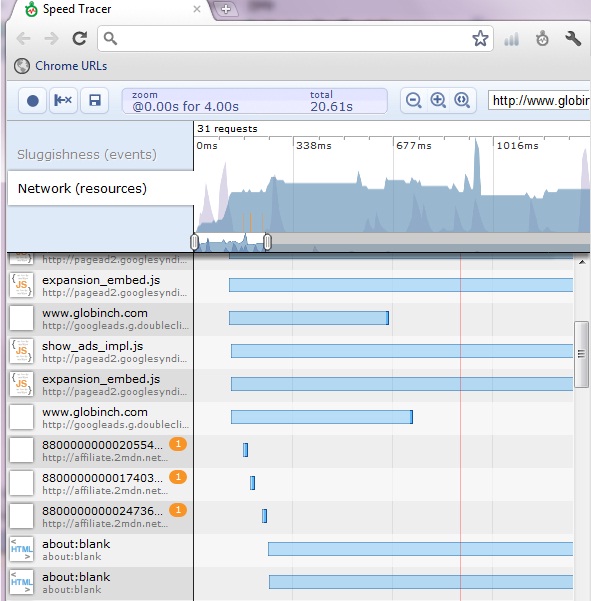Open a new browser tab
The width and height of the screenshot is (591, 601).
tap(226, 9)
